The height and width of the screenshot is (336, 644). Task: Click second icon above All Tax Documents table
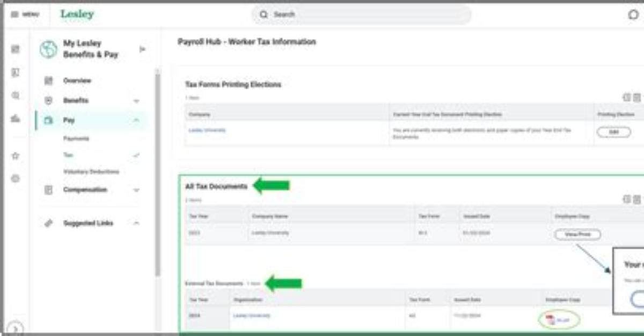click(x=636, y=199)
